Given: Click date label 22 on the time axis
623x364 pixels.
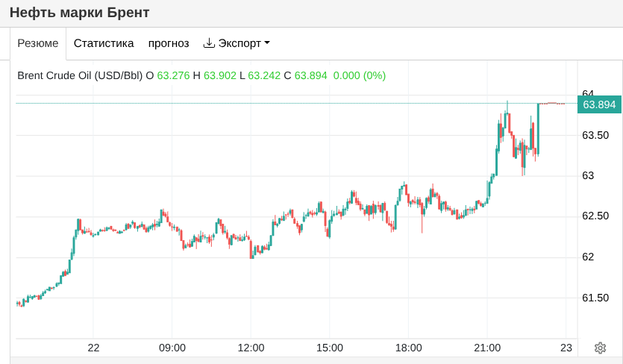Looking at the screenshot, I should (x=93, y=348).
